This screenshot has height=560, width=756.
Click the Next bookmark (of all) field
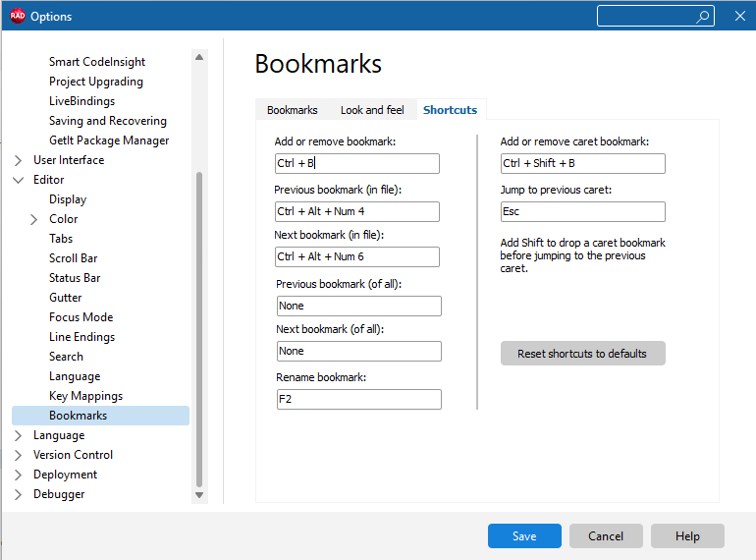tap(359, 351)
